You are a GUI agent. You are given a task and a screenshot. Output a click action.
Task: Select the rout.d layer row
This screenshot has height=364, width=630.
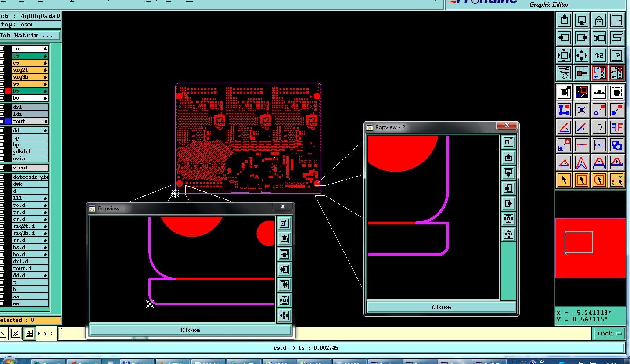point(30,268)
